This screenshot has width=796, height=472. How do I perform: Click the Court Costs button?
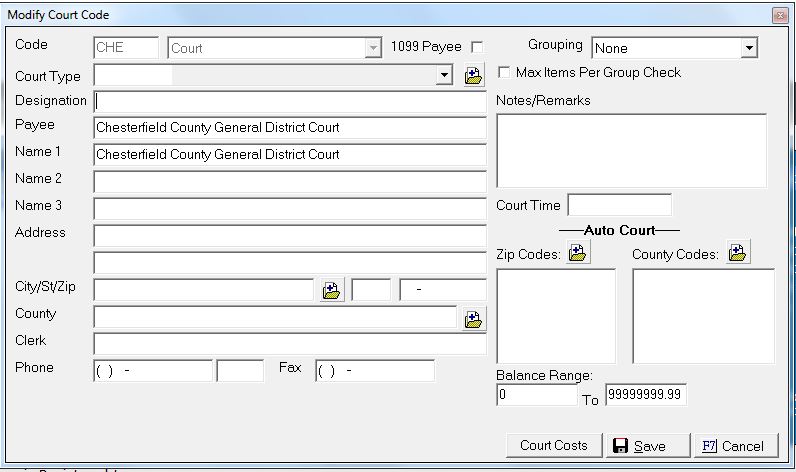pyautogui.click(x=554, y=445)
